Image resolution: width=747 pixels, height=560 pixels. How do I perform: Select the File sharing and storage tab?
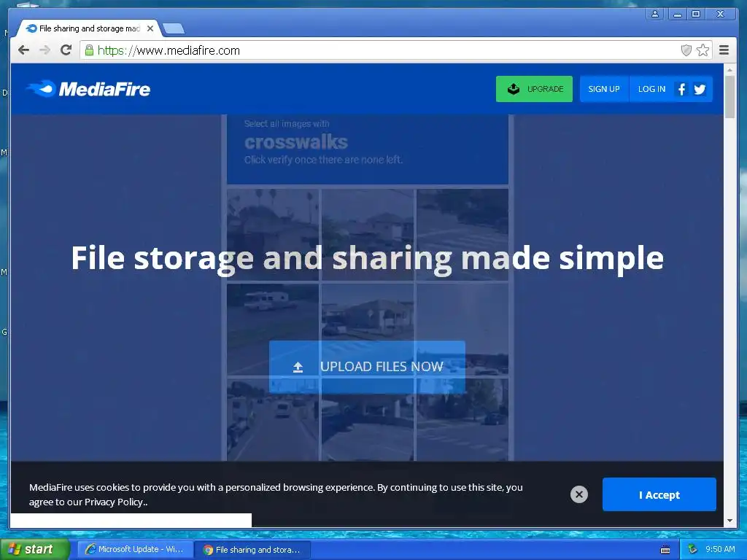(x=88, y=28)
